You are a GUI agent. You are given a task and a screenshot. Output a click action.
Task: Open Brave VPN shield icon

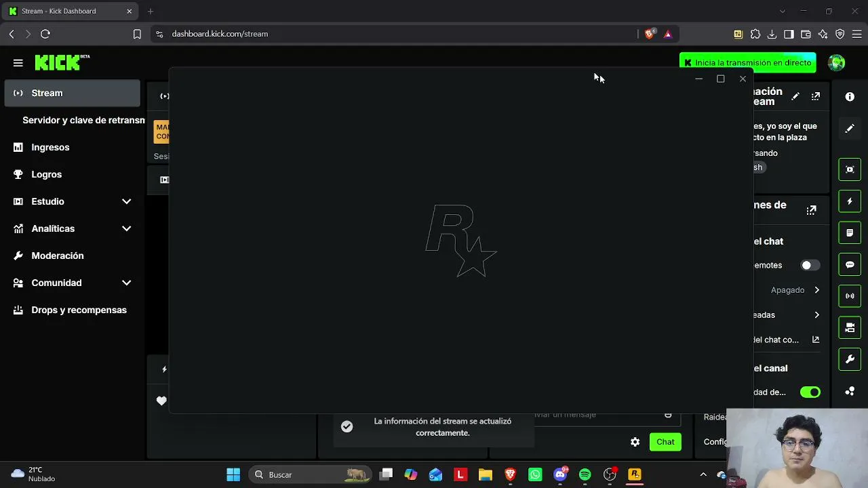[840, 34]
